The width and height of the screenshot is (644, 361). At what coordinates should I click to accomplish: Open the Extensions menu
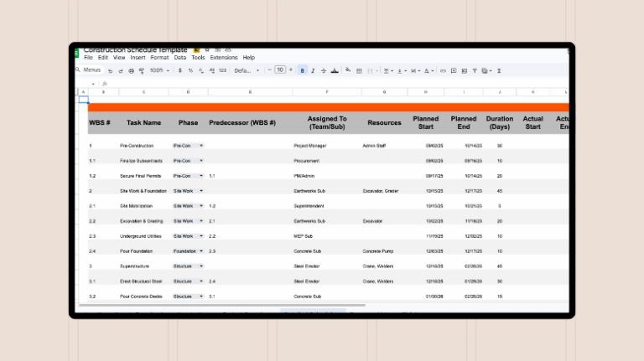224,58
